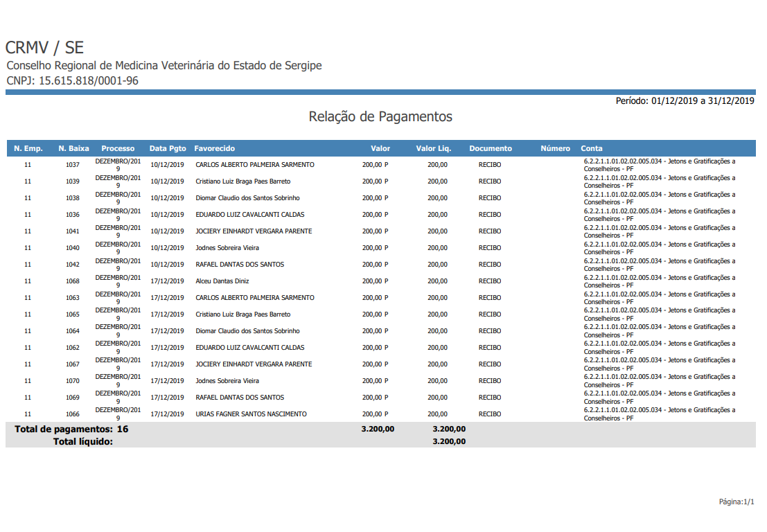Select the 'Favorecido' column header
Viewport: 767px width, 532px height.
point(215,148)
